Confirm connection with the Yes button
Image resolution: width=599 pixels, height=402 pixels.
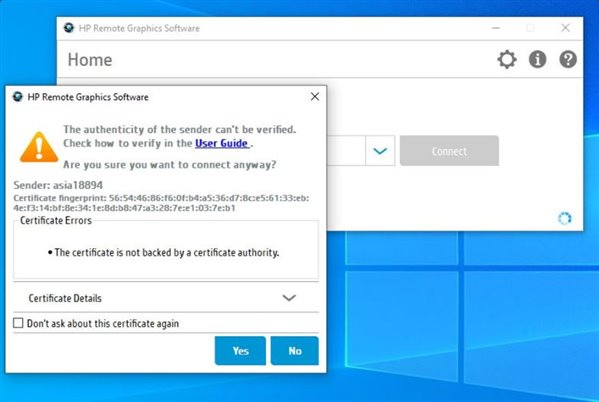pyautogui.click(x=240, y=351)
